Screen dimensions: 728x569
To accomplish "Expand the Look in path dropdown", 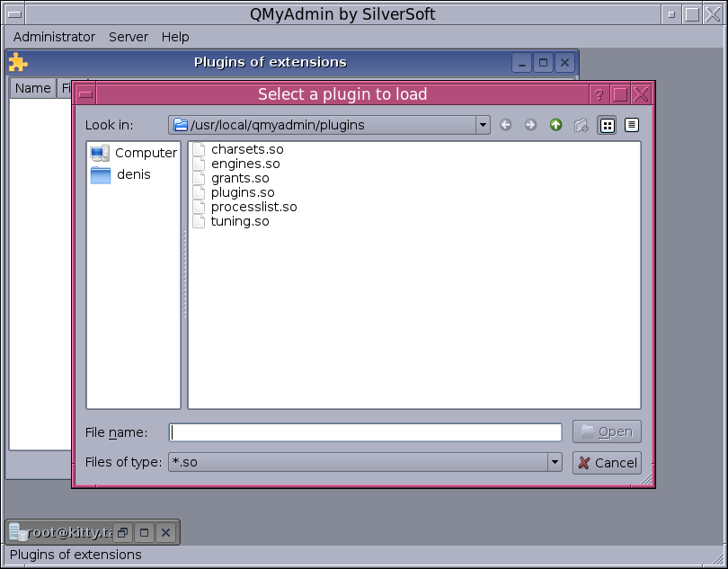I will click(483, 125).
